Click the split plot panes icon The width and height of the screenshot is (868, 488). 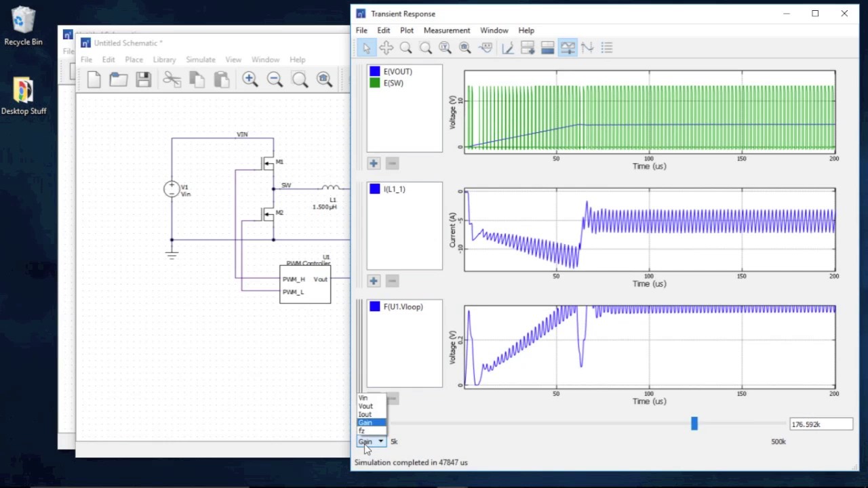(x=547, y=47)
